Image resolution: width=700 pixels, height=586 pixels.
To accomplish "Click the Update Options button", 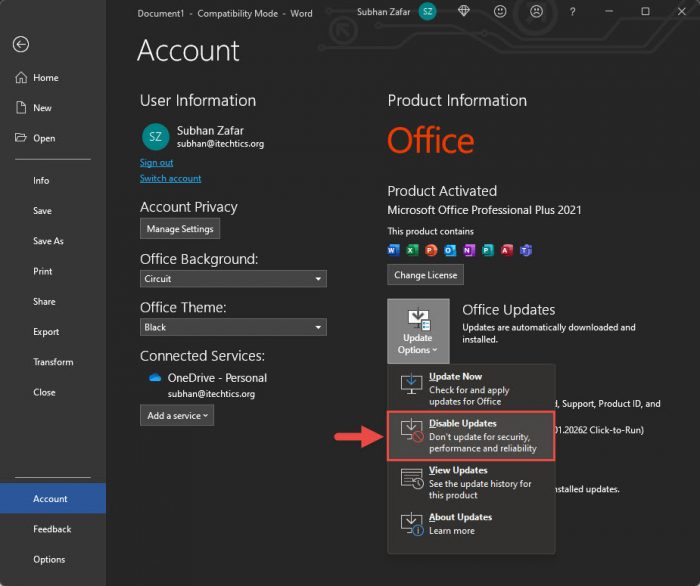I will click(x=418, y=330).
